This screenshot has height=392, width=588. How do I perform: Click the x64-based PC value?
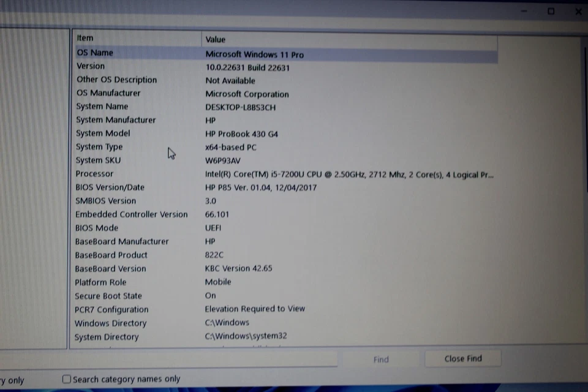click(231, 147)
